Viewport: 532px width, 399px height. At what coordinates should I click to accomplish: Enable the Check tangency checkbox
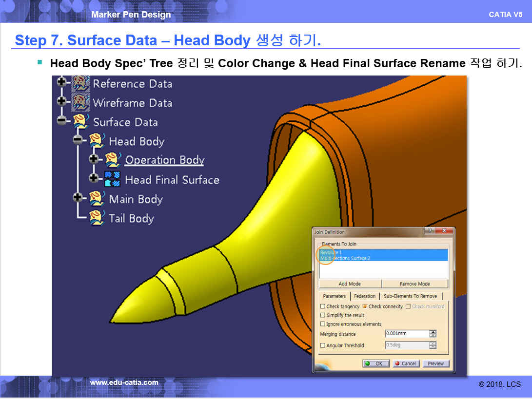323,306
